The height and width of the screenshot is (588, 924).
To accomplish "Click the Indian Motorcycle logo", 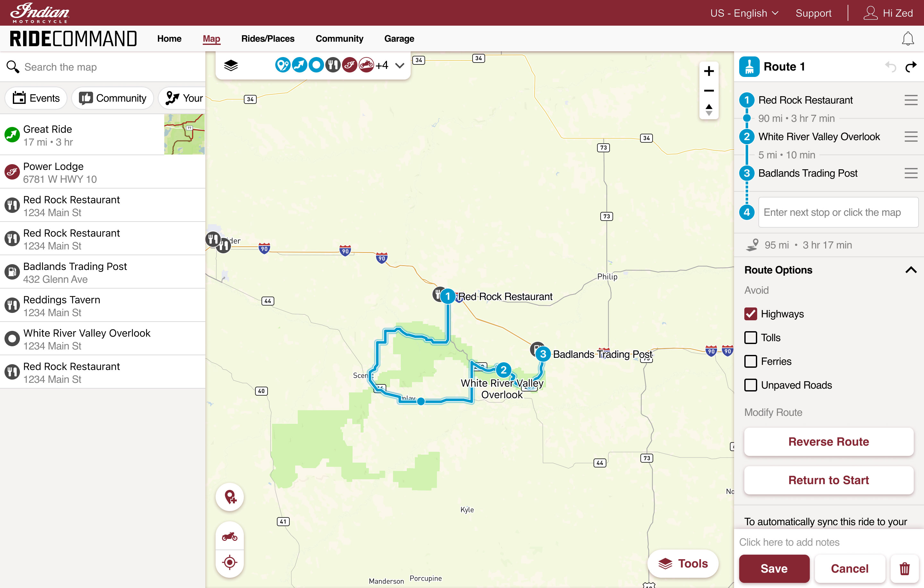I will (39, 13).
